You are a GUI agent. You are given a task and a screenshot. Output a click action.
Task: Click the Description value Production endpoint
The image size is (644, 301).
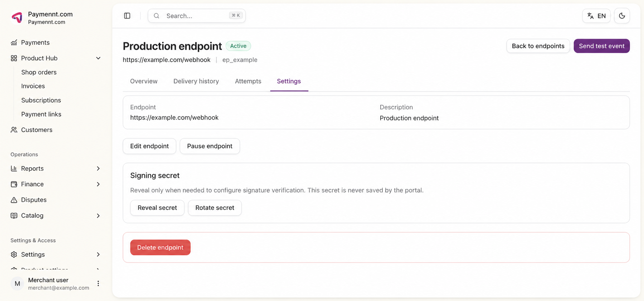409,118
